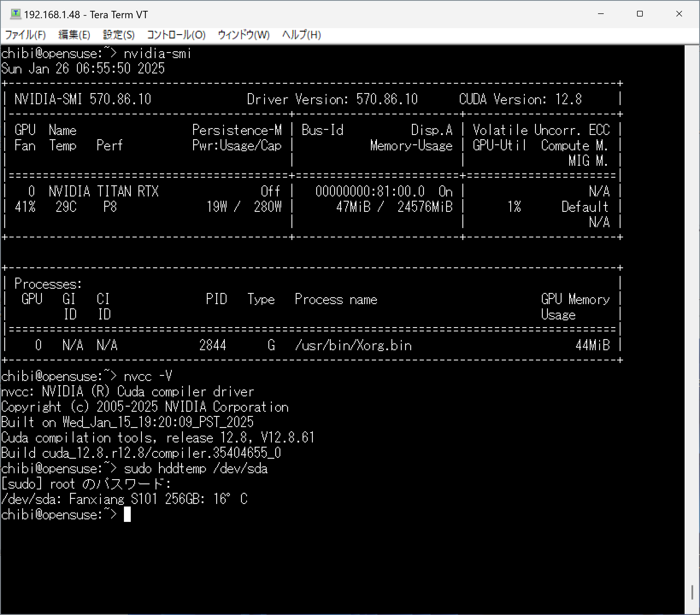Maximize the Tera Term window
The height and width of the screenshot is (615, 700).
pyautogui.click(x=640, y=14)
